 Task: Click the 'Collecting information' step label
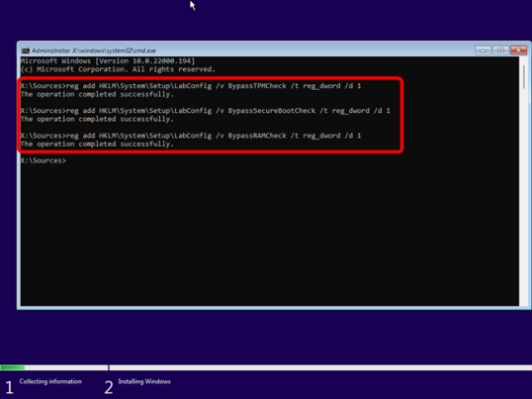click(50, 382)
